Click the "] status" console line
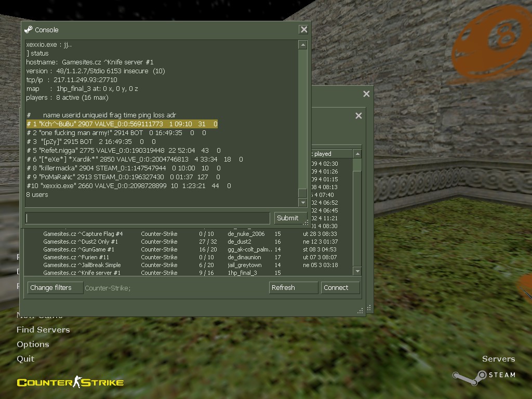Screen dimensions: 532x399 (37, 54)
